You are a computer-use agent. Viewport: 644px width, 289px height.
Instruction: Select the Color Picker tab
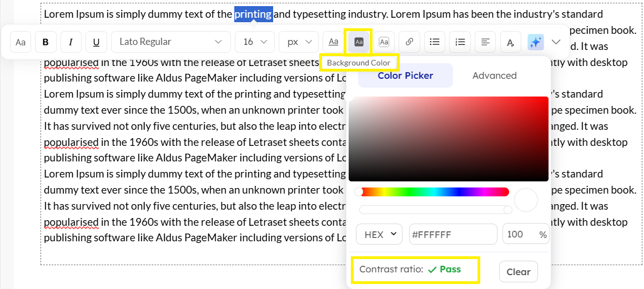coord(405,75)
